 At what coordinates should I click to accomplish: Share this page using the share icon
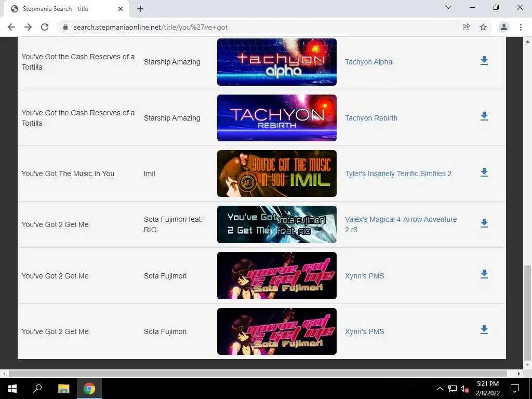coord(467,27)
